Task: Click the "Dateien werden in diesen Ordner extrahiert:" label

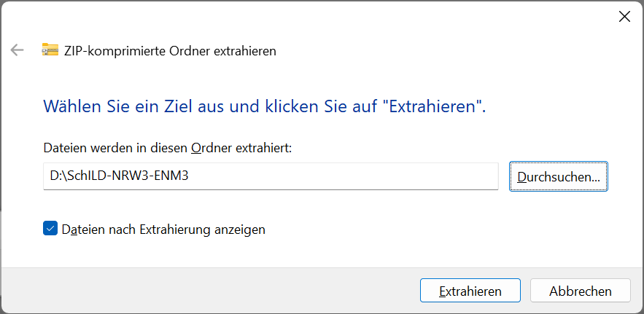Action: pyautogui.click(x=168, y=148)
